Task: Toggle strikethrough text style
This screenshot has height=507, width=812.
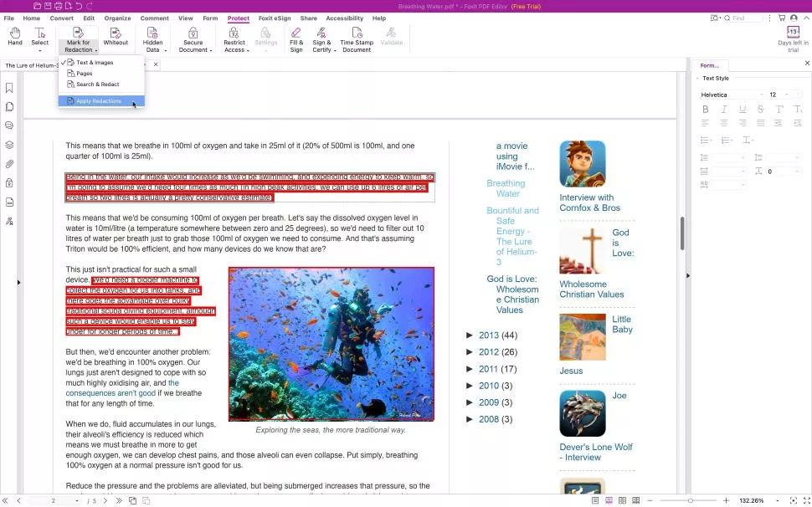Action: coord(760,109)
